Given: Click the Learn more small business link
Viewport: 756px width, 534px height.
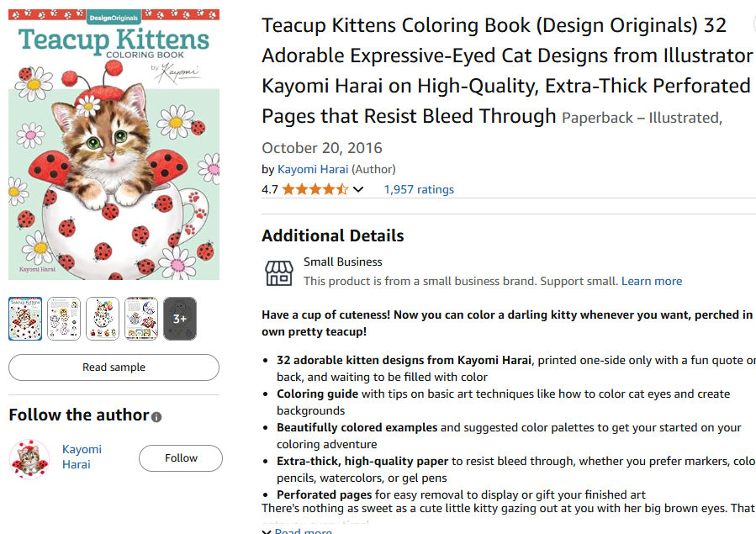Looking at the screenshot, I should pos(652,281).
